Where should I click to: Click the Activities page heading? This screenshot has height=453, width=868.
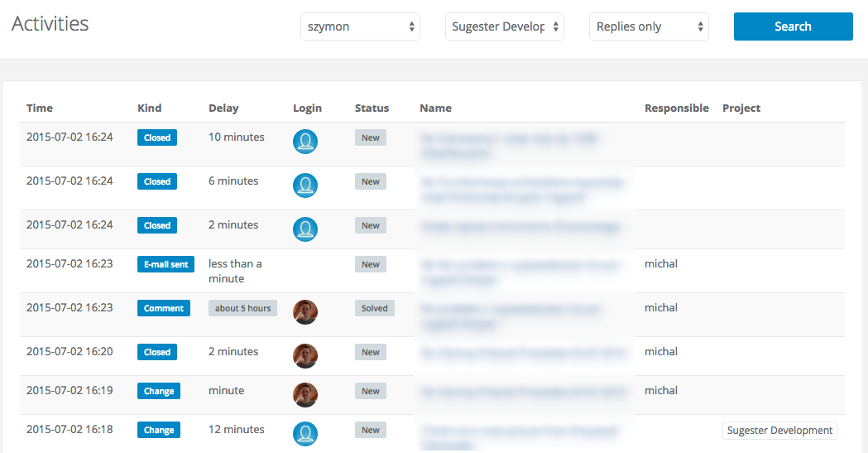pos(50,24)
